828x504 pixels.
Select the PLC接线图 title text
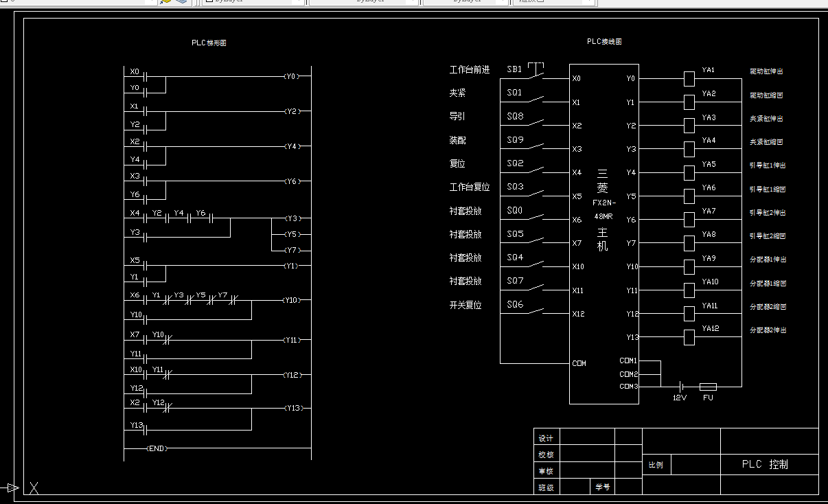(604, 41)
